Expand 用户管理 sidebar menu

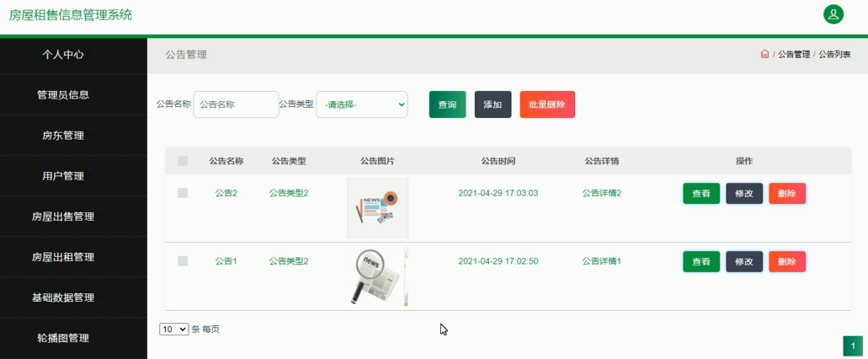(x=62, y=176)
